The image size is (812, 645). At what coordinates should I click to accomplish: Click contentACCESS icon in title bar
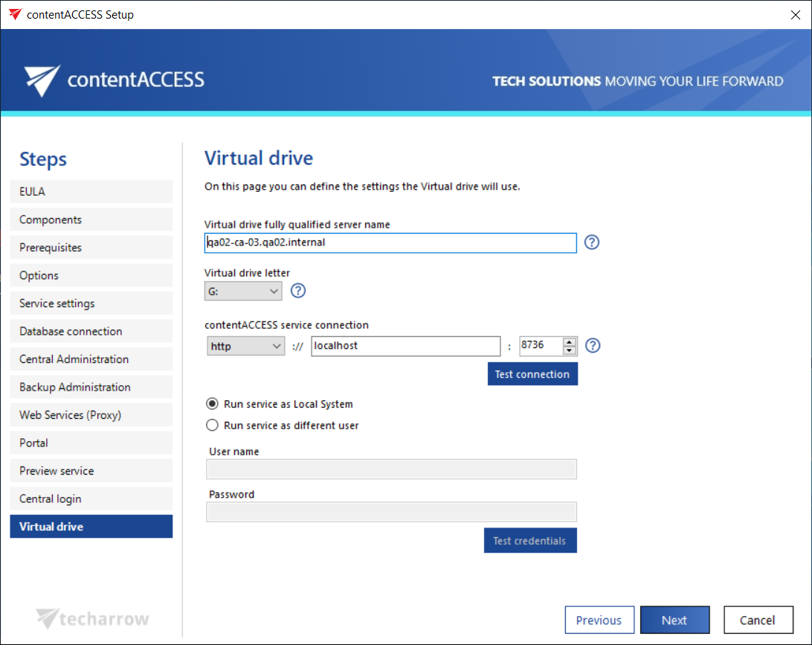15,14
